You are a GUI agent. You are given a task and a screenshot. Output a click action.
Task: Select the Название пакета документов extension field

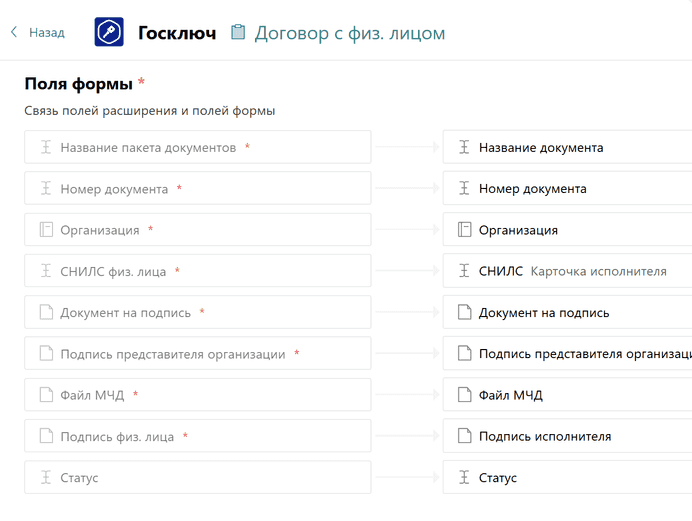click(x=198, y=147)
